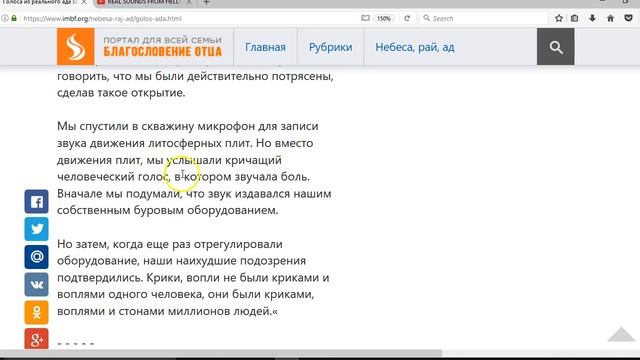Share the article by email icon

tap(36, 257)
